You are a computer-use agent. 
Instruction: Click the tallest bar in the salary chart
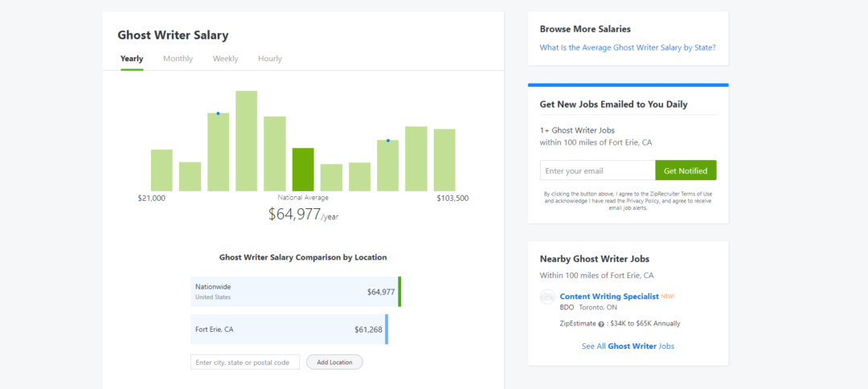[246, 141]
